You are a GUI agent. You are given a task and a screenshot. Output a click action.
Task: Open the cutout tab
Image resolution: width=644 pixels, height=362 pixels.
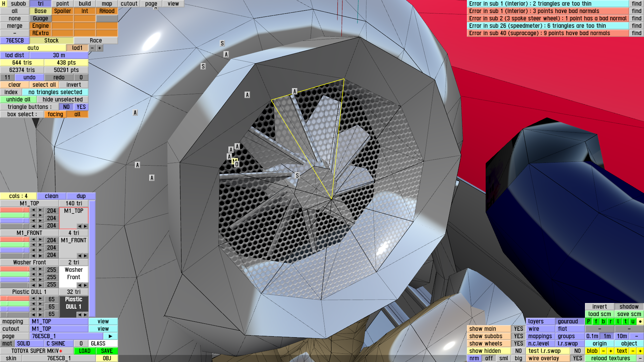tap(129, 4)
